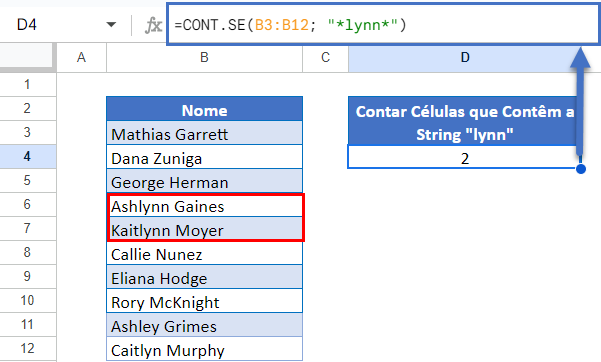The height and width of the screenshot is (362, 601).
Task: Click the formula bar with the CONT.SE formula
Action: pyautogui.click(x=383, y=25)
